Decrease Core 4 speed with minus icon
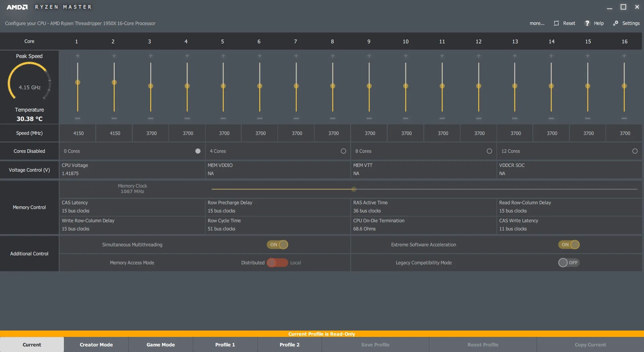Image resolution: width=644 pixels, height=352 pixels. tap(187, 118)
